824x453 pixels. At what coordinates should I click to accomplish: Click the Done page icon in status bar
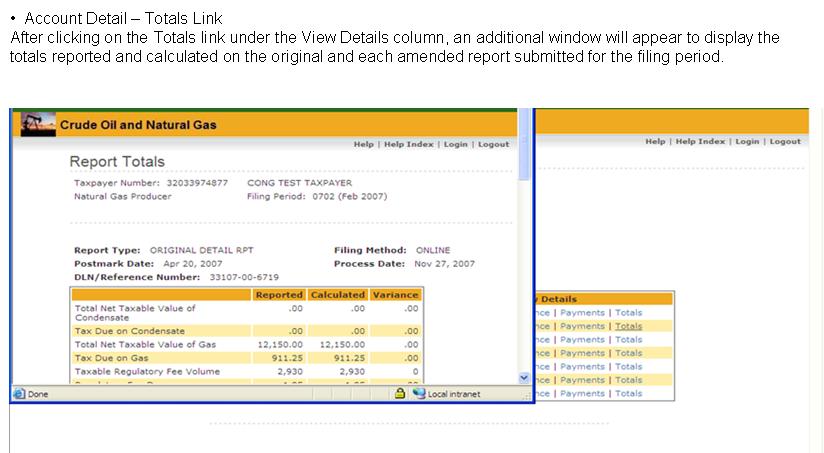coord(18,394)
